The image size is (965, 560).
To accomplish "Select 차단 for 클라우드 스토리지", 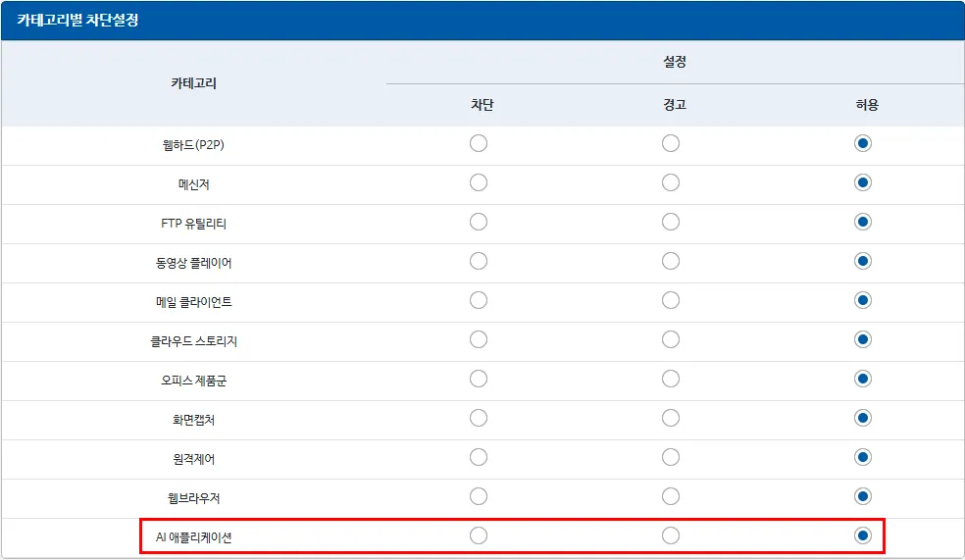I will click(479, 339).
